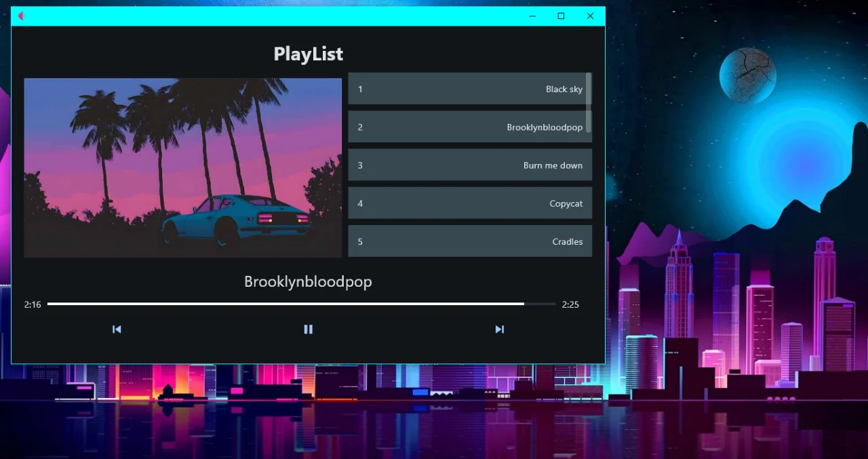This screenshot has width=868, height=459.
Task: Click the app logo in title bar
Action: pyautogui.click(x=21, y=16)
